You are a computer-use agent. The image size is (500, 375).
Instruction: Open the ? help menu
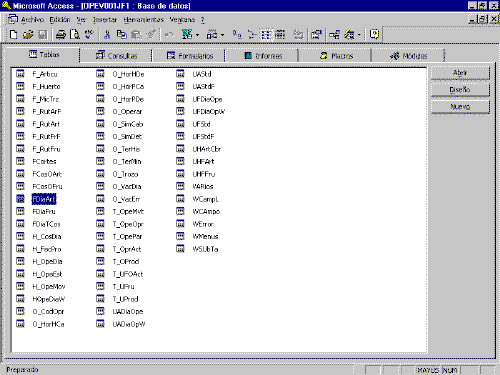coord(203,20)
